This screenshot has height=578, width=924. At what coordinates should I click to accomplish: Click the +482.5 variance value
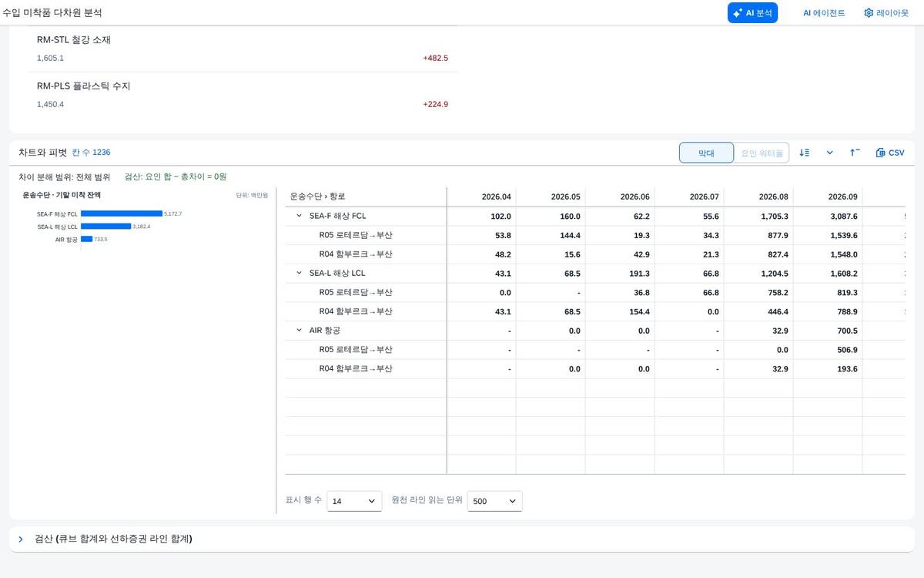[x=435, y=58]
